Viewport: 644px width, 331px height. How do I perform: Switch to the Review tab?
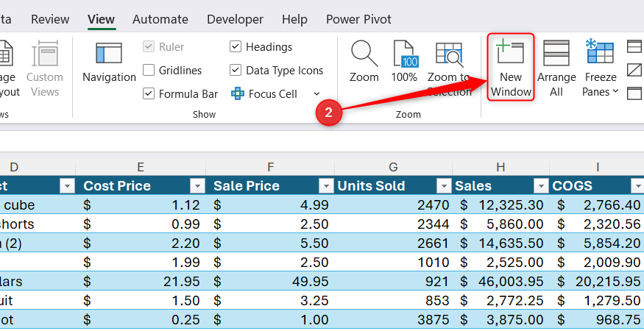click(50, 19)
